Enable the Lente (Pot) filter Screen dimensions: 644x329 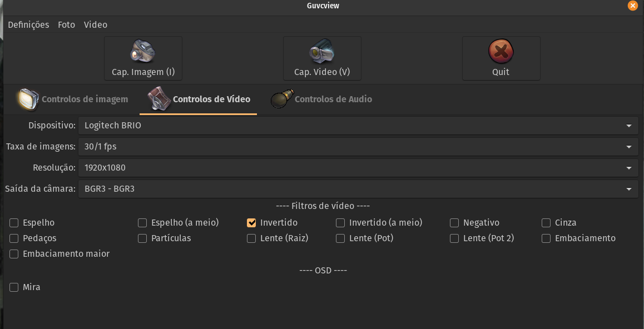point(340,238)
